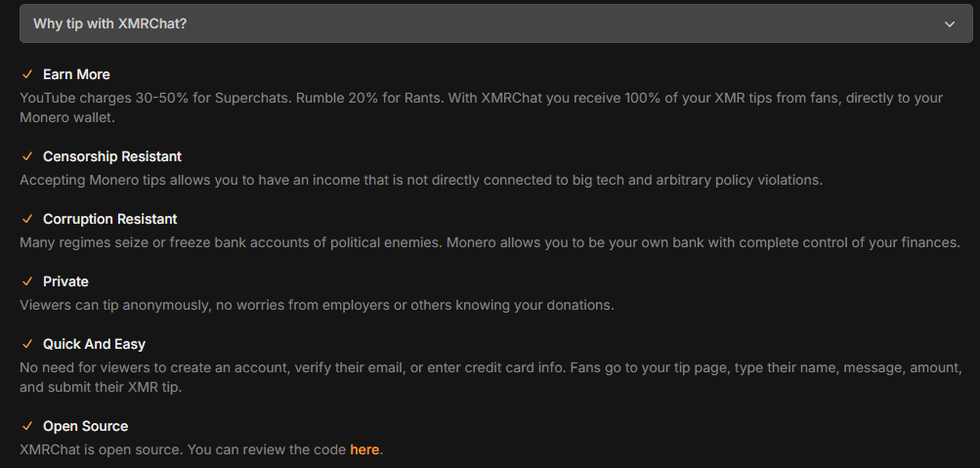Toggle the "Why tip with XMRChat?" header
This screenshot has height=468, width=980.
(x=110, y=23)
